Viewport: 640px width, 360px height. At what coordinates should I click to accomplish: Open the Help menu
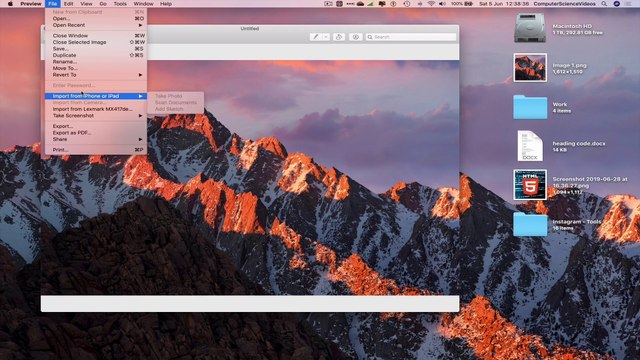pos(166,4)
